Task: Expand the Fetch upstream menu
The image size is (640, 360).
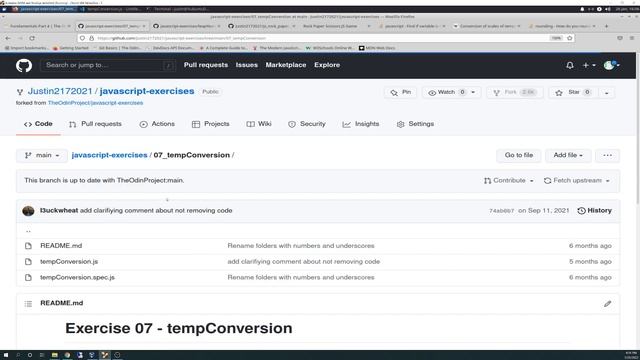Action: pos(577,180)
